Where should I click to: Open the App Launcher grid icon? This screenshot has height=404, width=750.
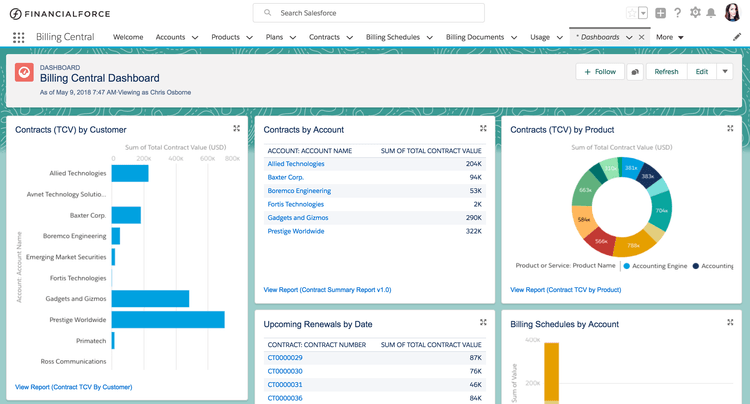click(19, 37)
